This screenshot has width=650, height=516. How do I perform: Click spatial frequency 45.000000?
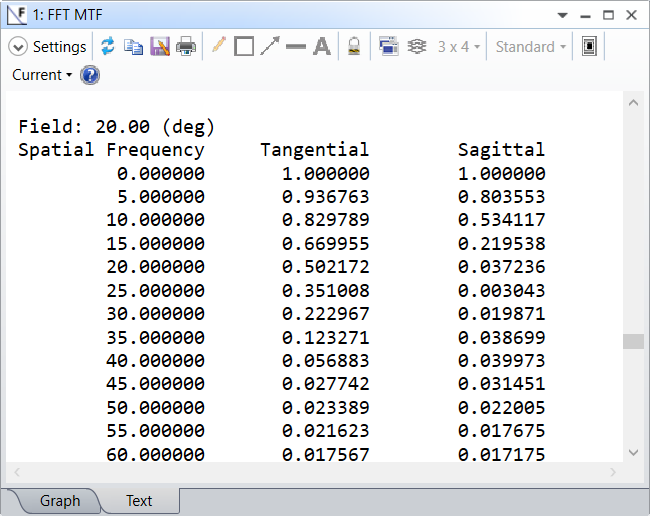click(x=155, y=384)
